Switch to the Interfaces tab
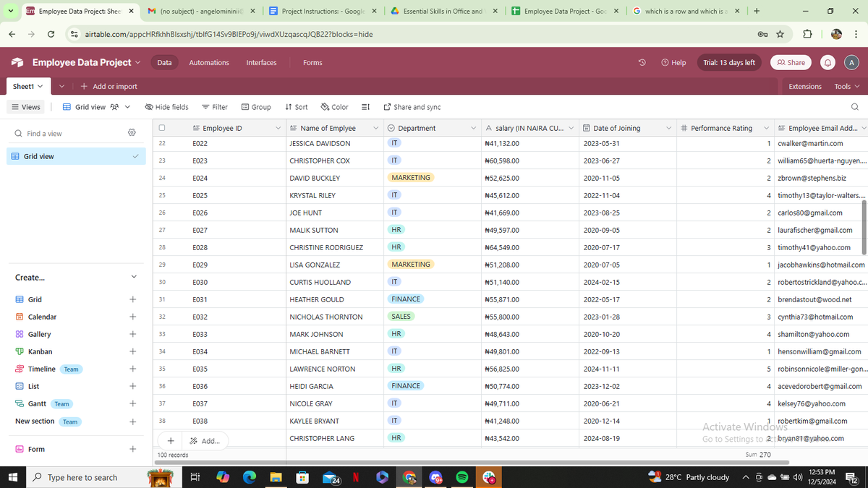Image resolution: width=868 pixels, height=488 pixels. (x=261, y=63)
